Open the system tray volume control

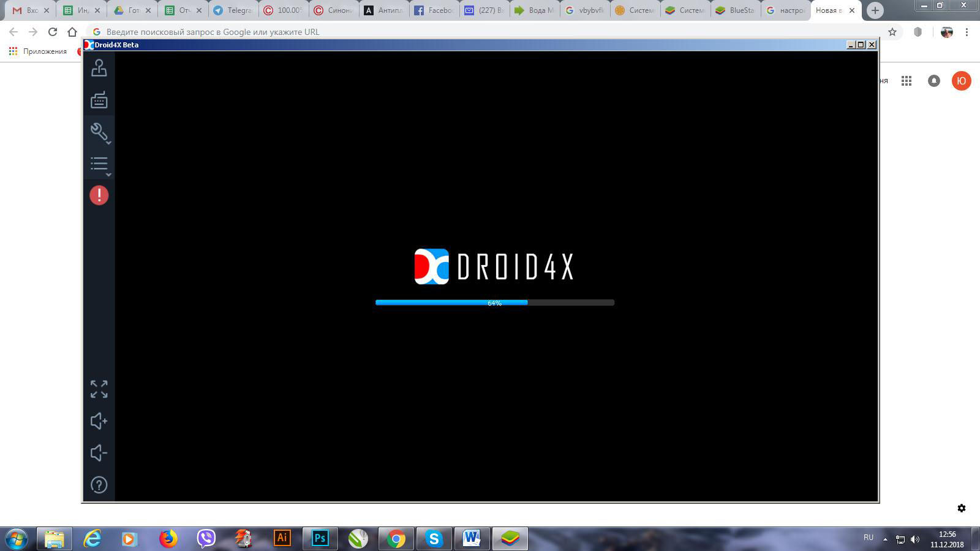[x=915, y=539]
